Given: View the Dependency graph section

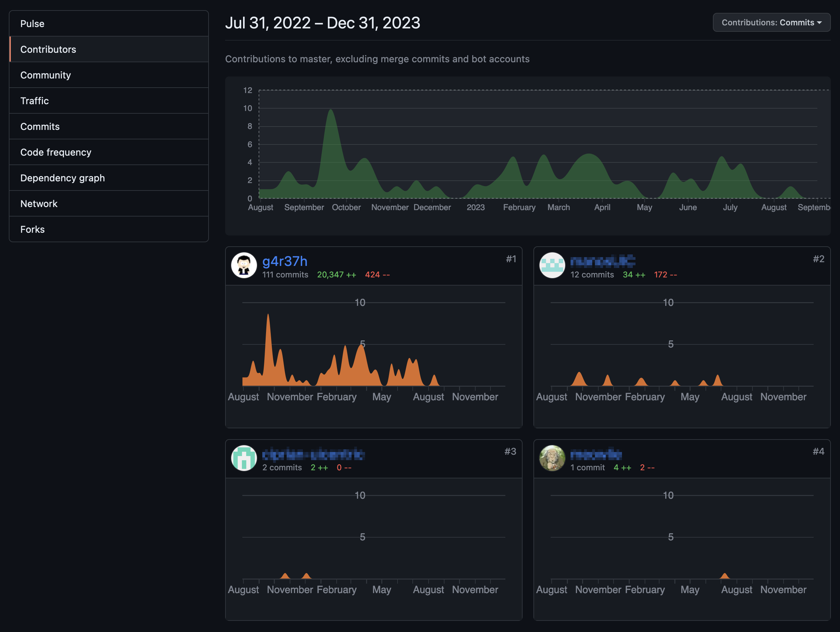Looking at the screenshot, I should pyautogui.click(x=63, y=178).
